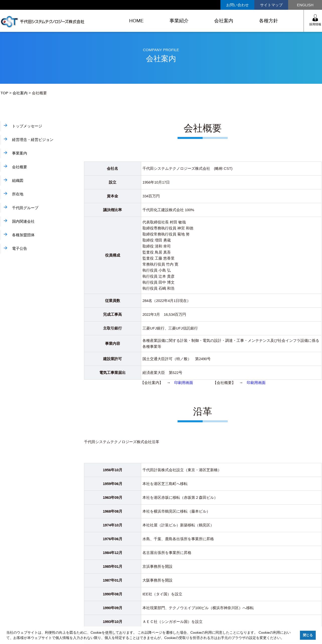This screenshot has width=322, height=644.
Task: Click 京浜事務所を開設 entry
Action: coord(157,567)
